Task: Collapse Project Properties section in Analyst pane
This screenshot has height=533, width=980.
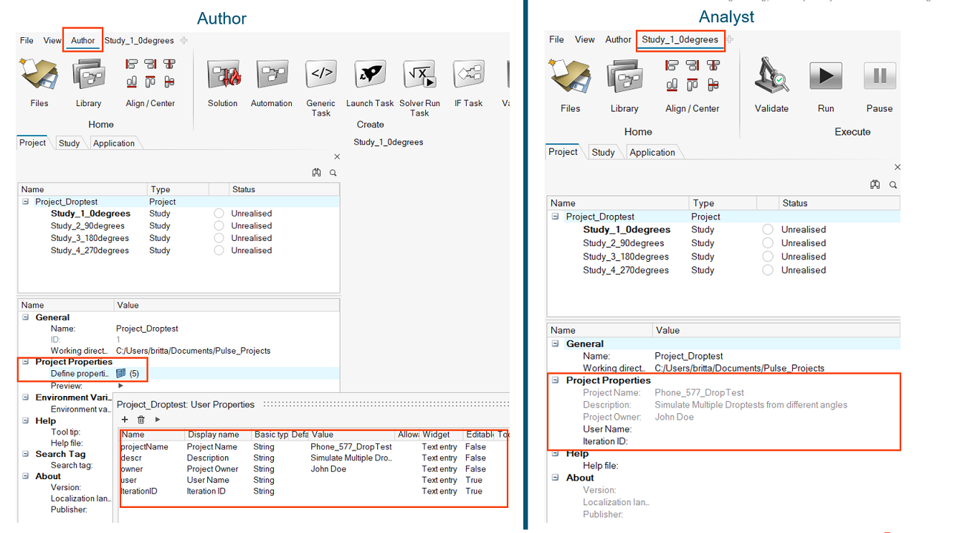Action: click(555, 380)
